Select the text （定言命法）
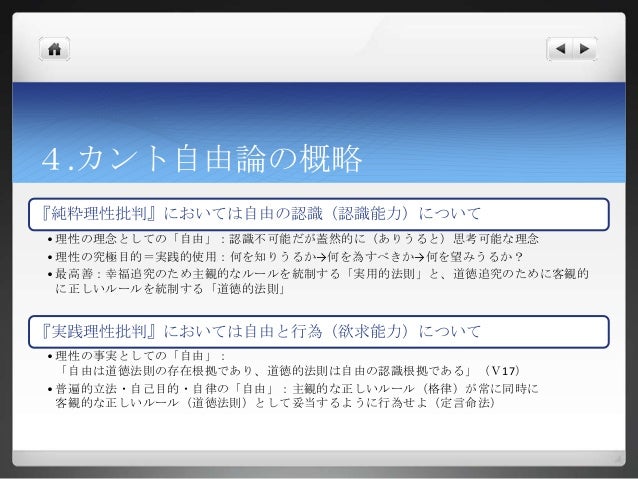The height and width of the screenshot is (479, 638). pyautogui.click(x=464, y=403)
